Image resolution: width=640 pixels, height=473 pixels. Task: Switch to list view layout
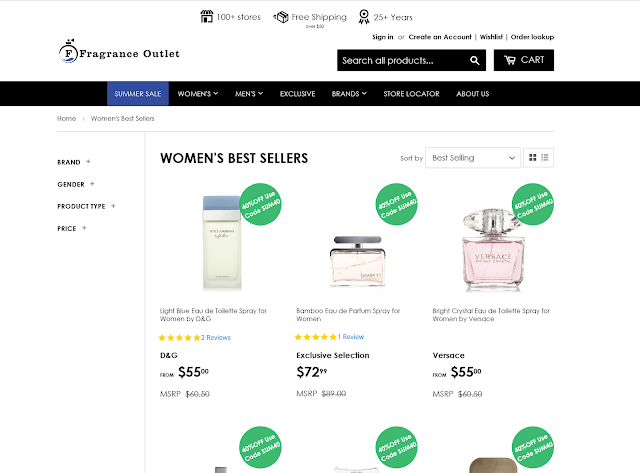[545, 158]
